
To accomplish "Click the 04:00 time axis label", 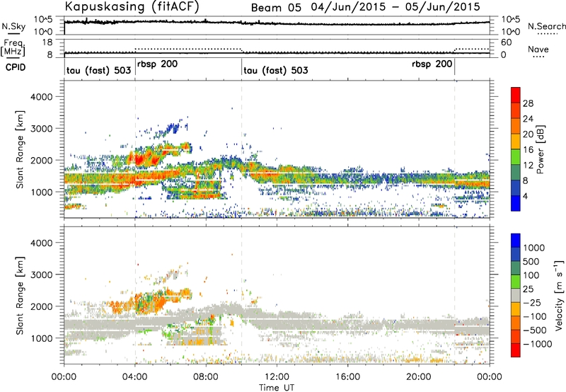I will 135,377.
